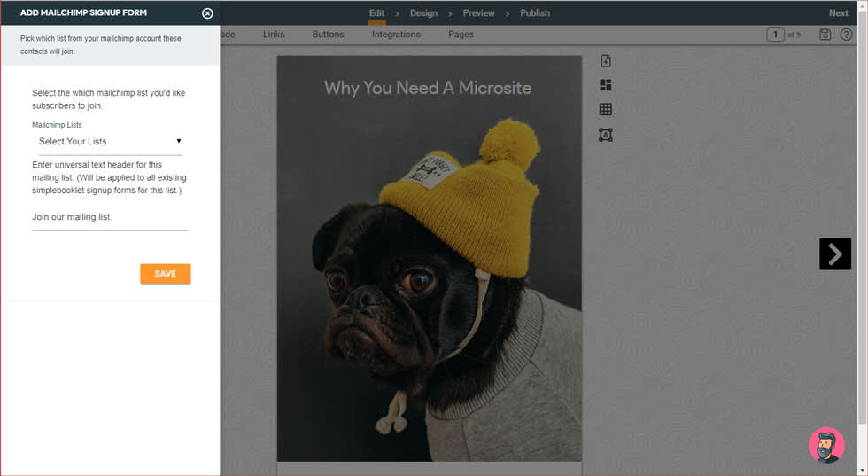This screenshot has width=868, height=476.
Task: Open the Buttons menu tab
Action: (328, 35)
